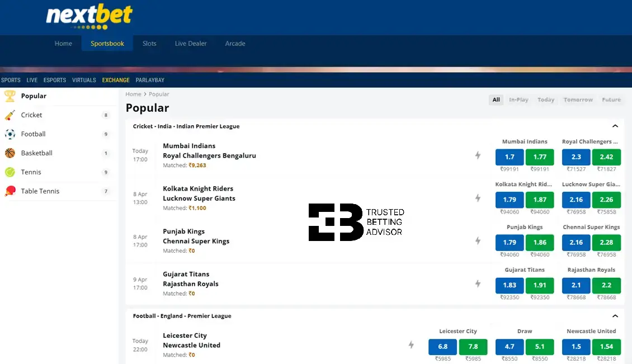
Task: Back Royal Challengers at 2.3
Action: click(x=576, y=157)
